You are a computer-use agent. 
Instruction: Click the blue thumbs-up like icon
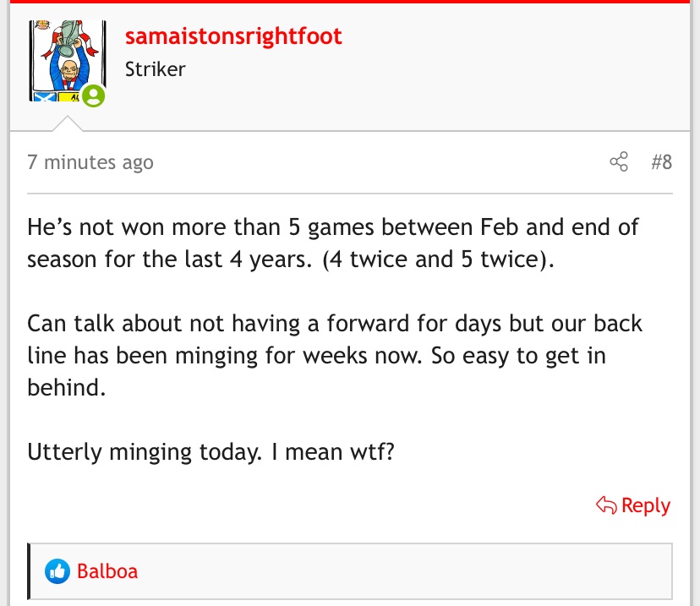click(x=57, y=571)
